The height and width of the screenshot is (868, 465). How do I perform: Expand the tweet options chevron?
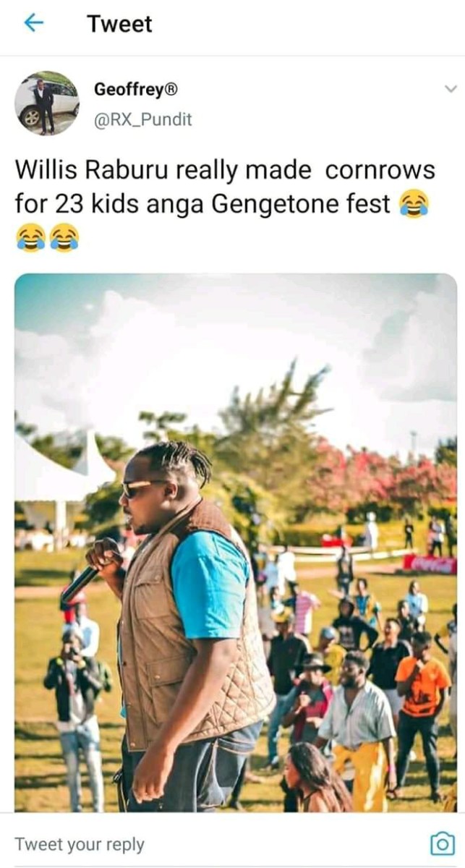tap(451, 90)
